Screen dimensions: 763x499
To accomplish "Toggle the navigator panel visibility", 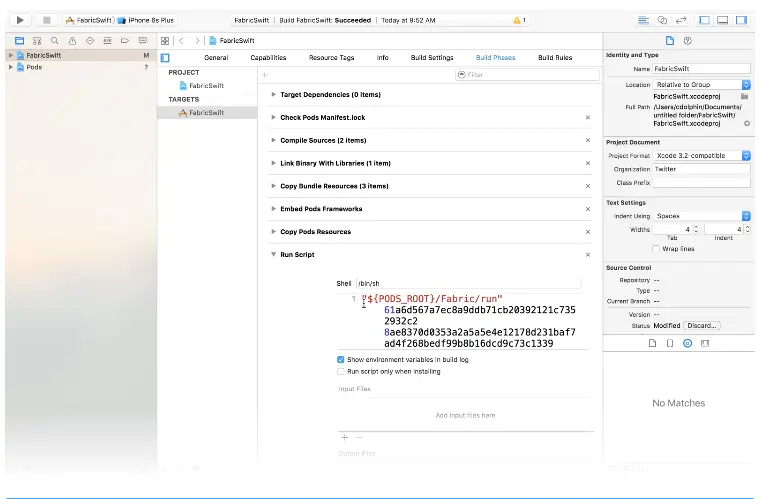I will pyautogui.click(x=704, y=20).
